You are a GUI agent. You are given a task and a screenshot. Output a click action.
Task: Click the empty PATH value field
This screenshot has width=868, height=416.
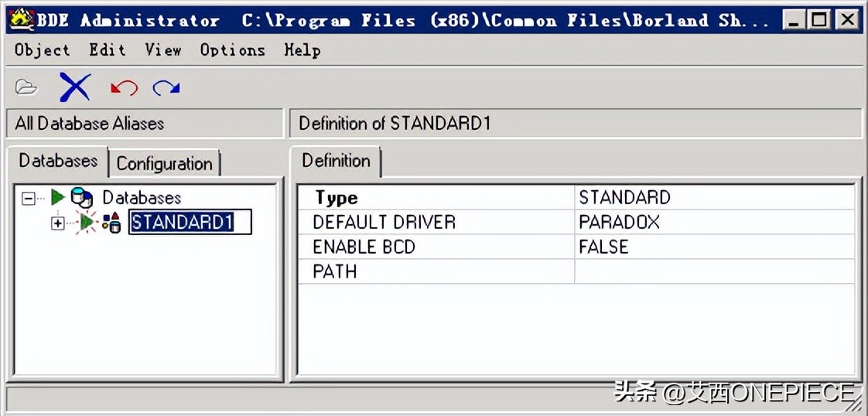click(714, 271)
